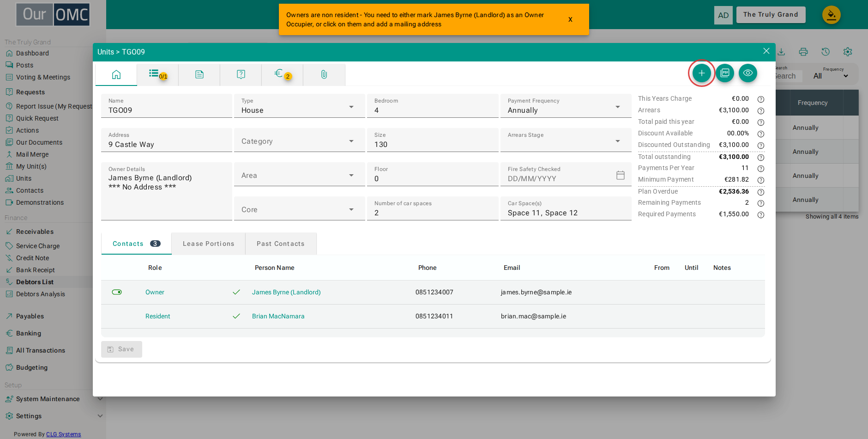Click the help icon beside Arrears

[x=761, y=111]
